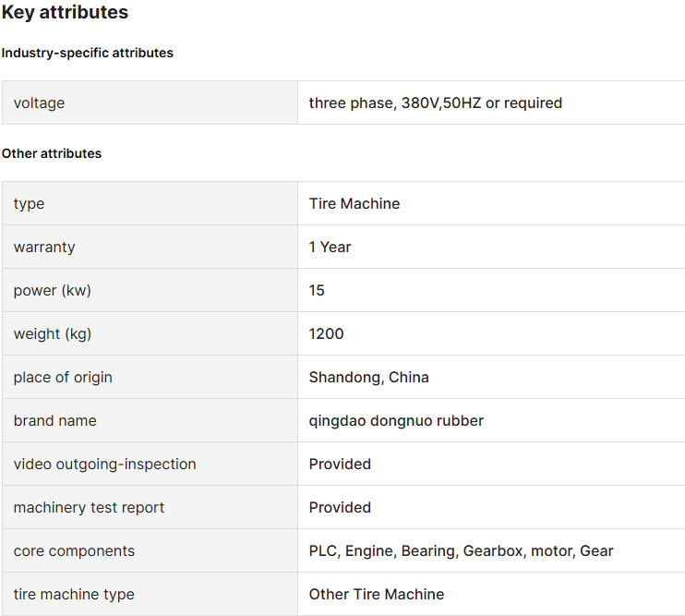Select the power value 15
Image resolution: width=685 pixels, height=616 pixels.
(x=317, y=291)
